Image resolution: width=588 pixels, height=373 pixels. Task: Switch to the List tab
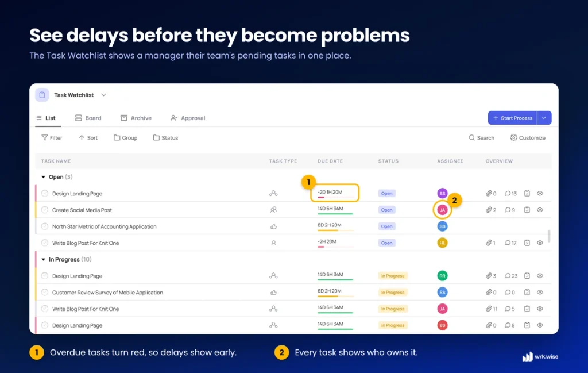(x=46, y=118)
